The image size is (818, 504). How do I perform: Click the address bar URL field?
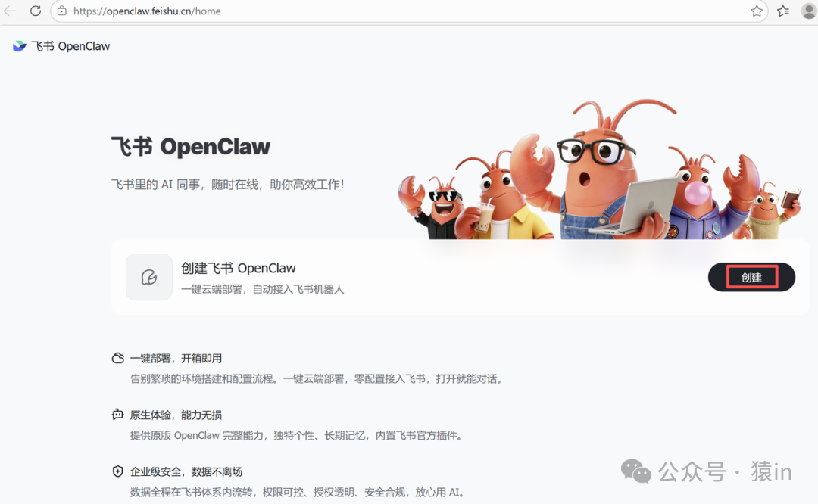coord(408,11)
